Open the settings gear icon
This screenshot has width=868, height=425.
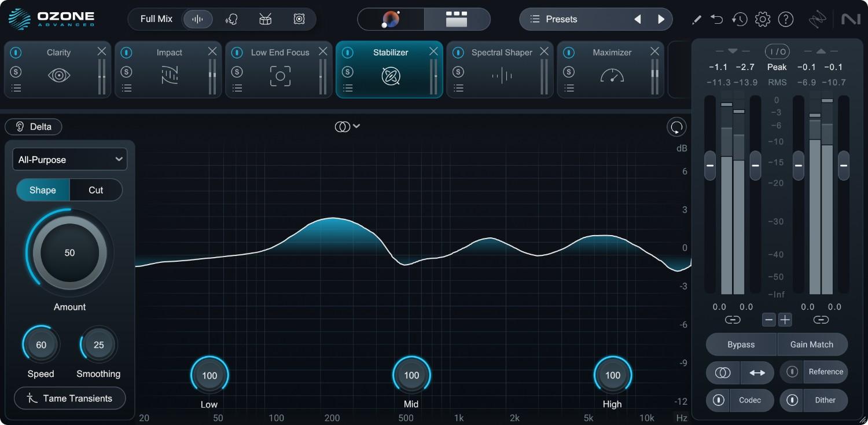coord(763,19)
